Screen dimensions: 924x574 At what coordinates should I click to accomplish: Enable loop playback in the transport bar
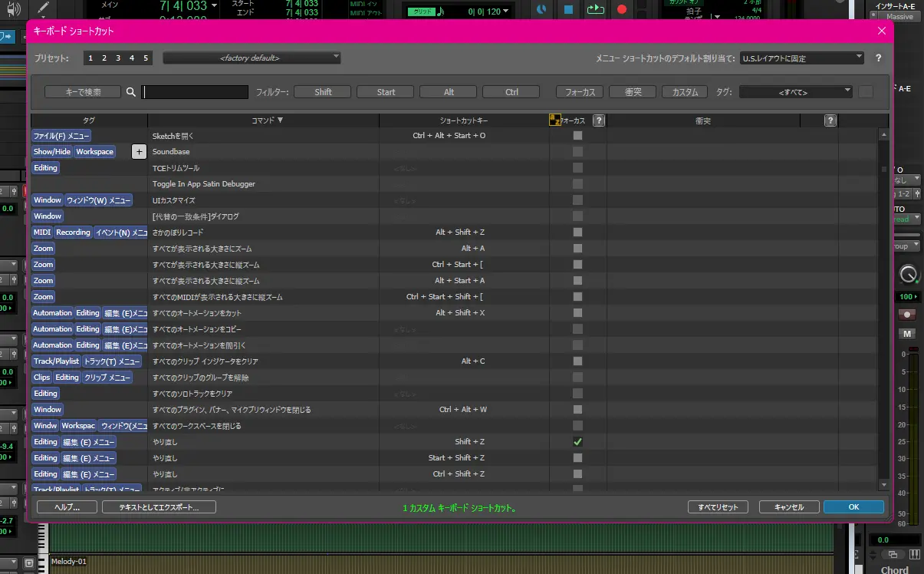coord(596,8)
